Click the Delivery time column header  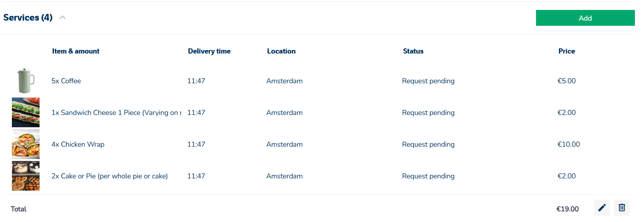(x=209, y=51)
